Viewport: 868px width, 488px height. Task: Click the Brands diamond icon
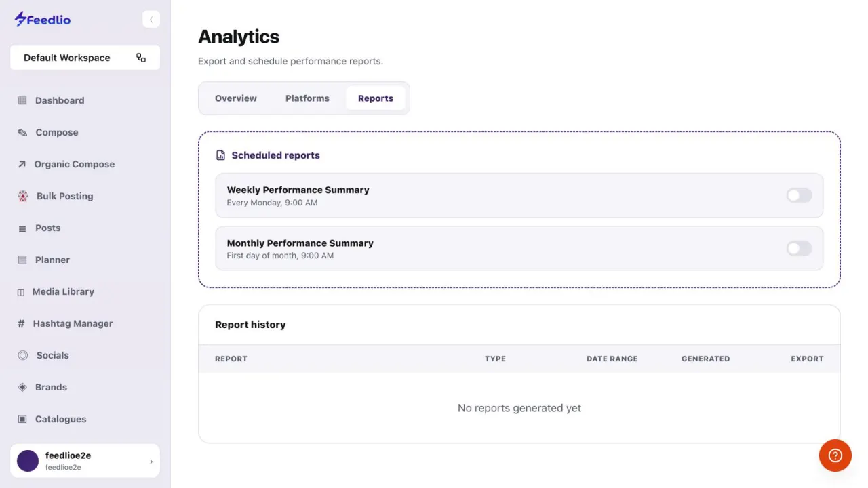22,387
